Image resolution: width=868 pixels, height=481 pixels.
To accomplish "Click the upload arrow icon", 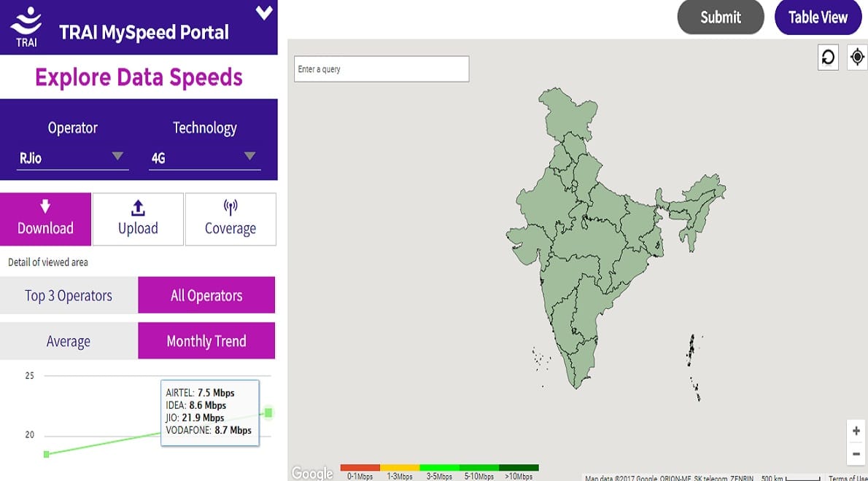I will 138,208.
